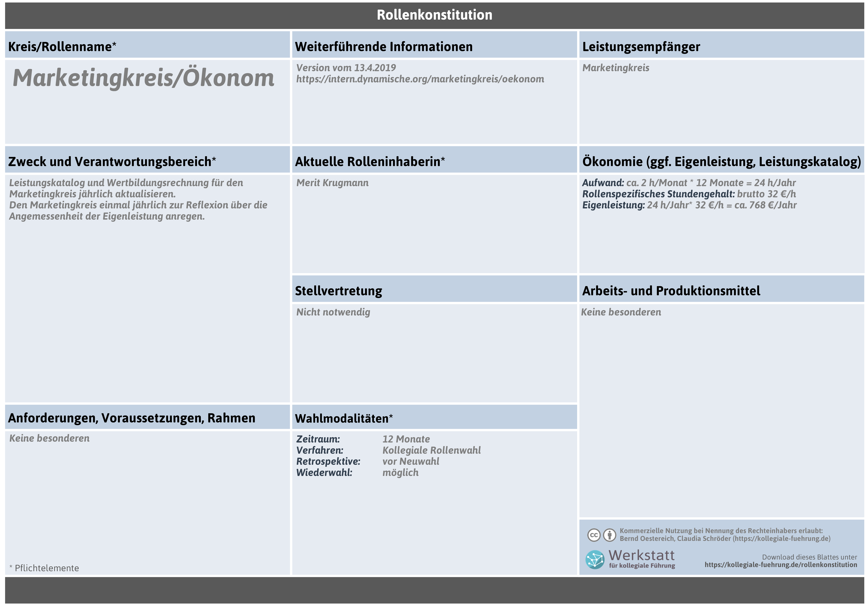Click the attribution person icon
Viewport: 868px width, 606px height.
click(x=609, y=535)
